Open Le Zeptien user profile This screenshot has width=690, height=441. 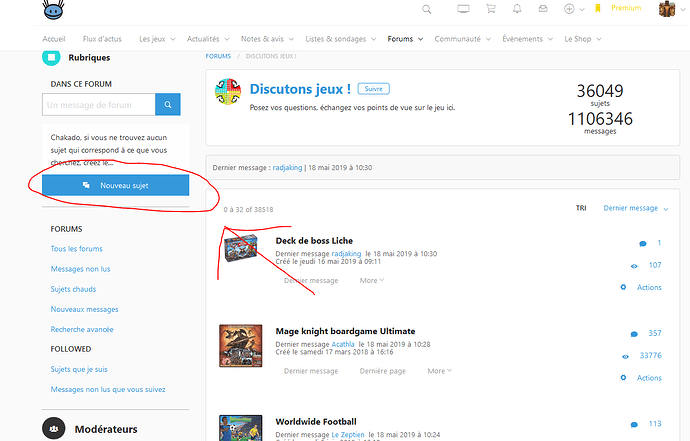point(348,435)
